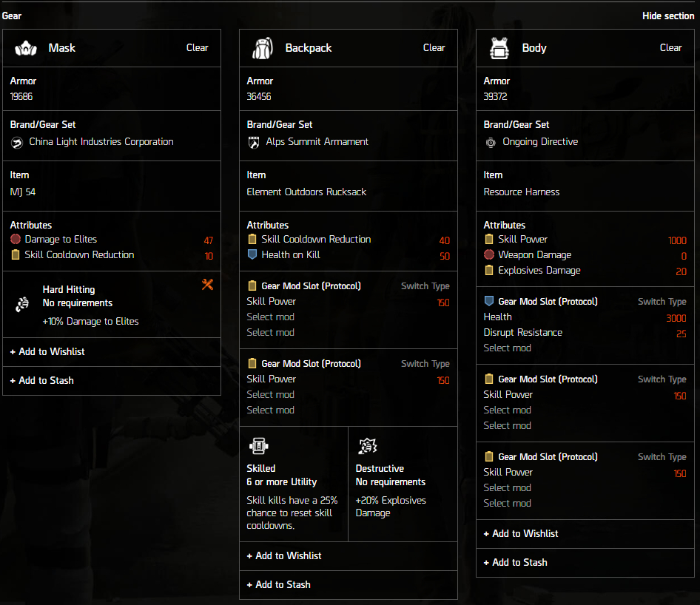This screenshot has width=700, height=605.
Task: Open Select mod under Disrupt Resistance
Action: (x=508, y=348)
